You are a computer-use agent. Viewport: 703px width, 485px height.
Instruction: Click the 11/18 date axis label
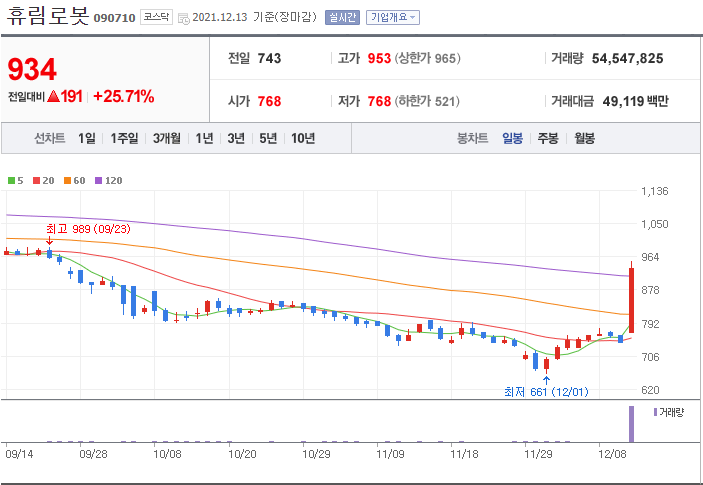point(464,454)
